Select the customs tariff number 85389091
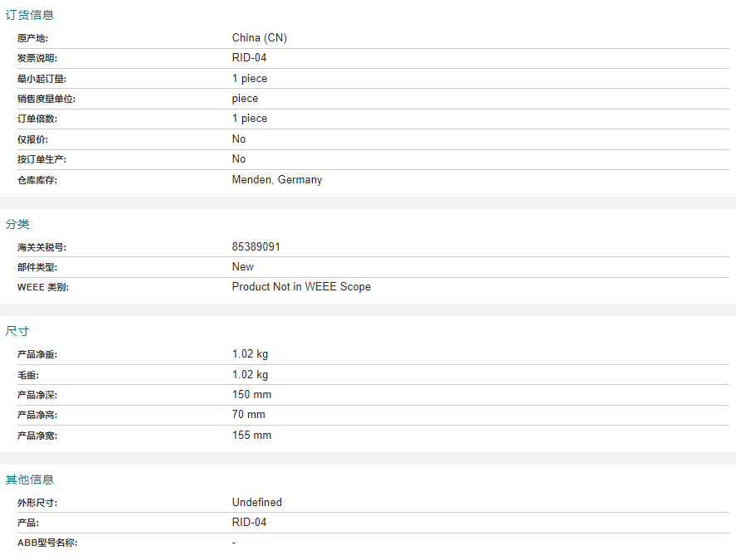The height and width of the screenshot is (560, 736). 256,247
